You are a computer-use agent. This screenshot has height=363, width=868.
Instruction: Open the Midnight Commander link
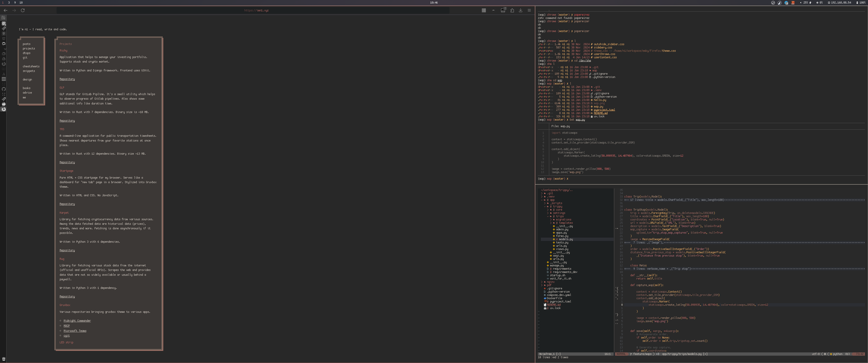coord(77,320)
